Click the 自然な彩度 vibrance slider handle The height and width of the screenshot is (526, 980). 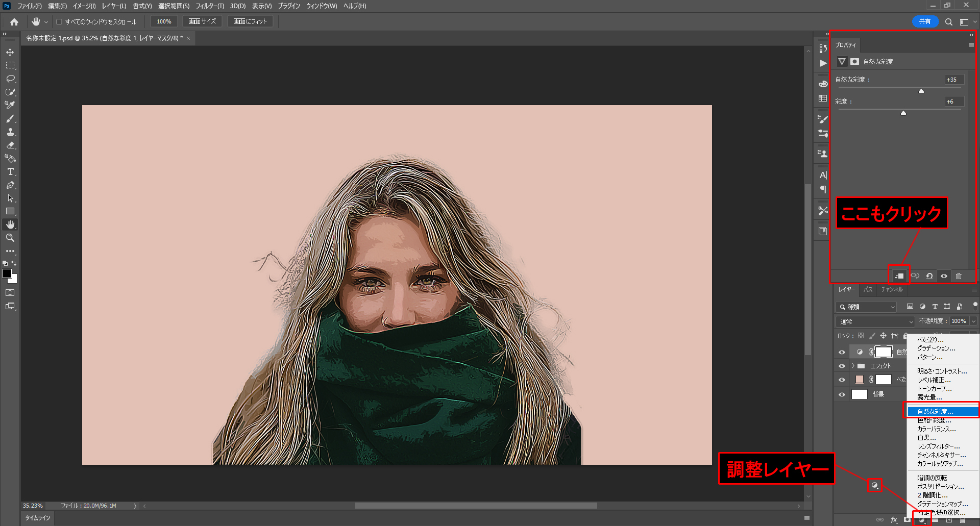[921, 91]
